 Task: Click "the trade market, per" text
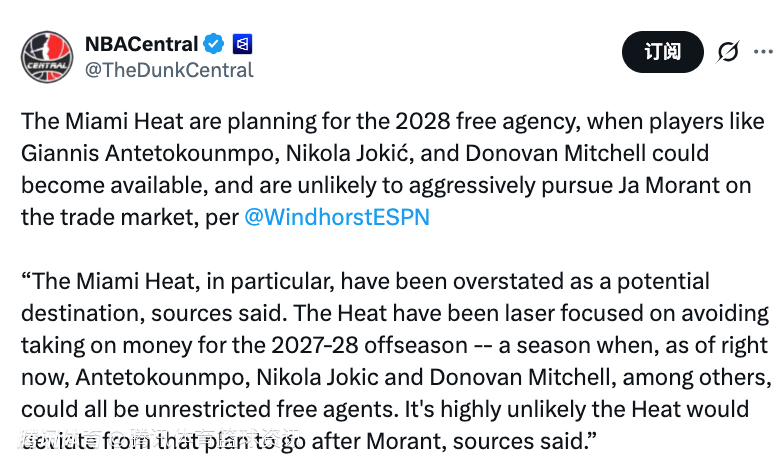pyautogui.click(x=128, y=216)
